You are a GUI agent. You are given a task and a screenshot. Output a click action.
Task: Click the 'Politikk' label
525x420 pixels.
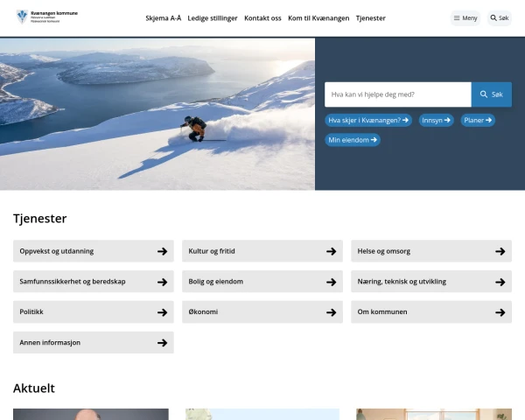pyautogui.click(x=31, y=311)
